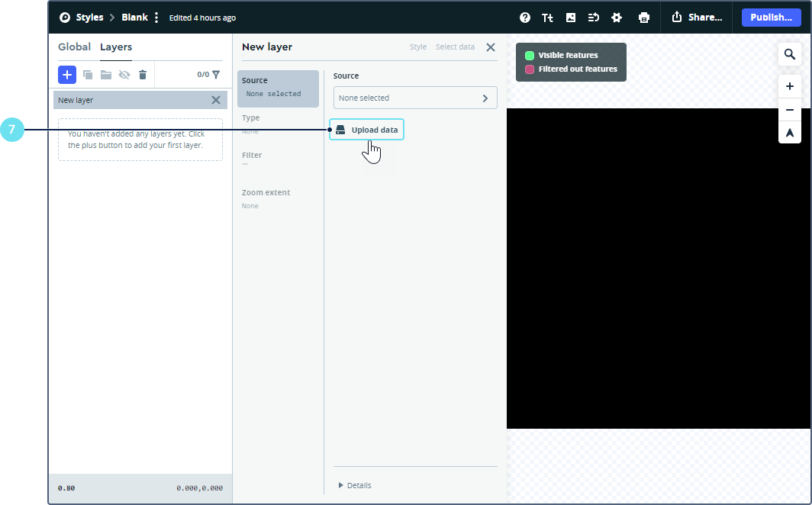This screenshot has height=505, width=812.
Task: Expand the Details disclosure triangle
Action: (341, 485)
